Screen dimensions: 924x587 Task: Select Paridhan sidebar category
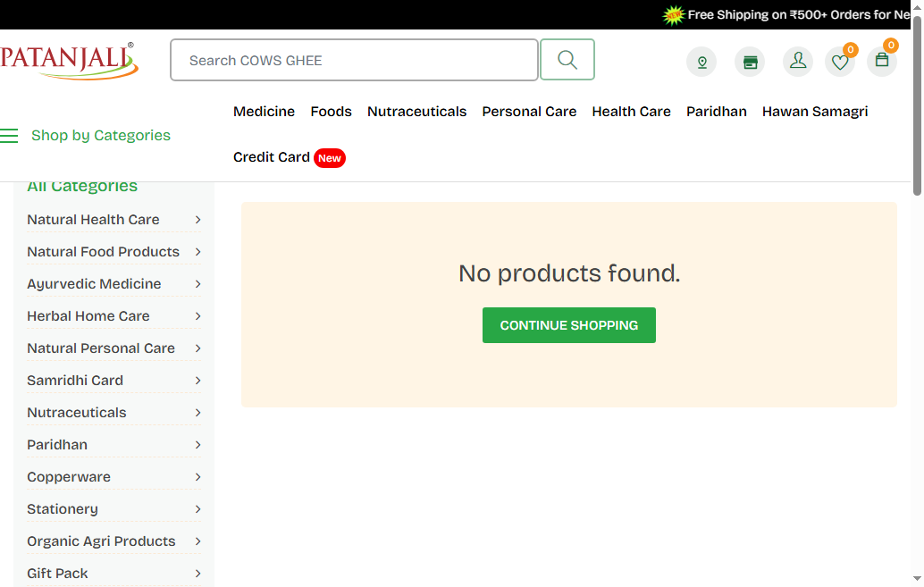click(x=57, y=445)
